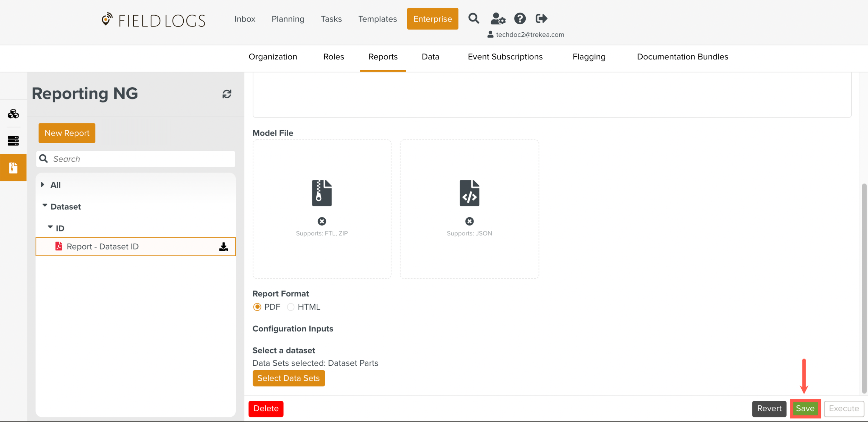The height and width of the screenshot is (422, 868).
Task: Download the Report - Dataset ID file
Action: tap(224, 247)
